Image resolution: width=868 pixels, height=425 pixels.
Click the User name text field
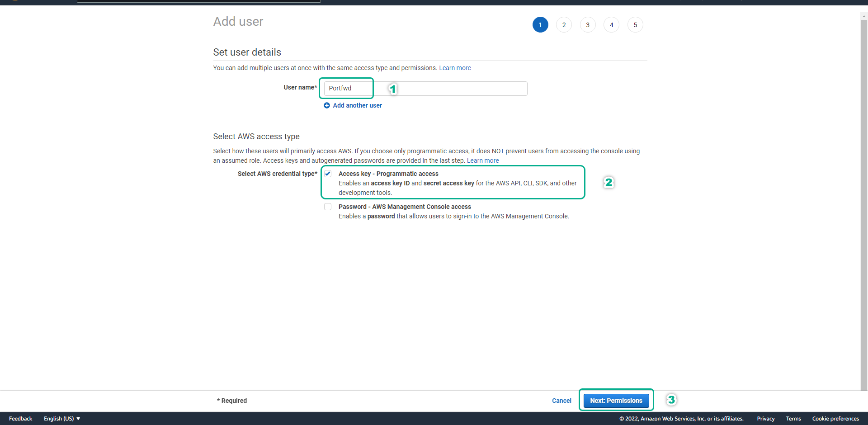(x=425, y=89)
